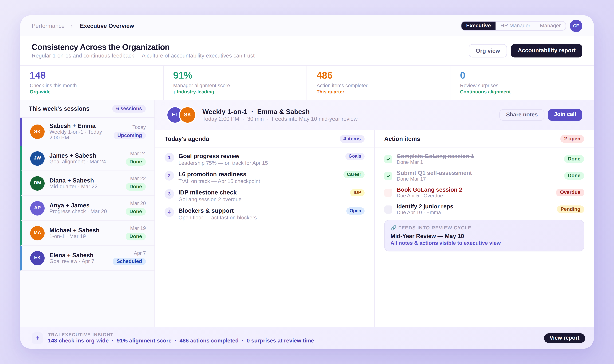Check the Identify 2 junior reps item
614x364 pixels.
tap(388, 209)
